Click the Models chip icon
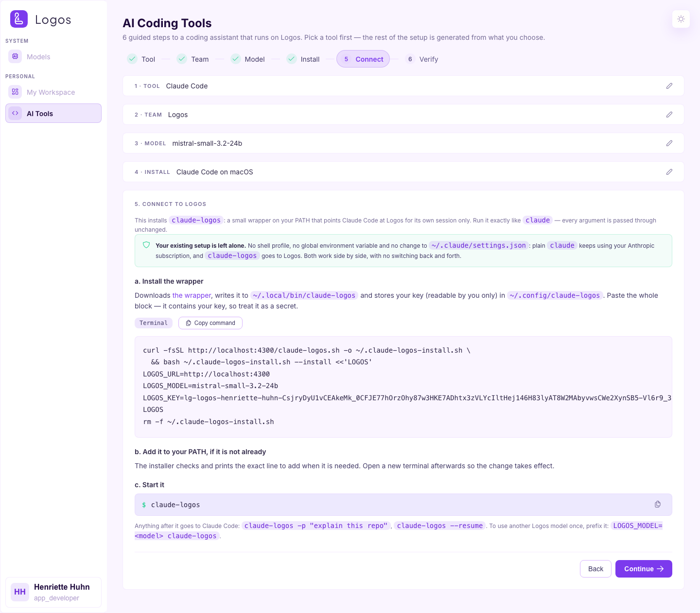This screenshot has width=700, height=613. [15, 56]
